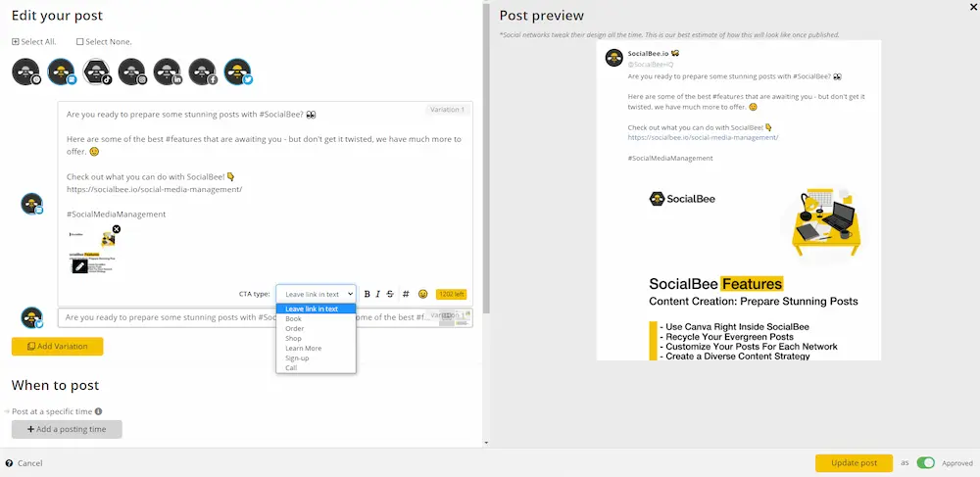The image size is (980, 477).
Task: Click the Select None checkbox
Action: [x=80, y=42]
